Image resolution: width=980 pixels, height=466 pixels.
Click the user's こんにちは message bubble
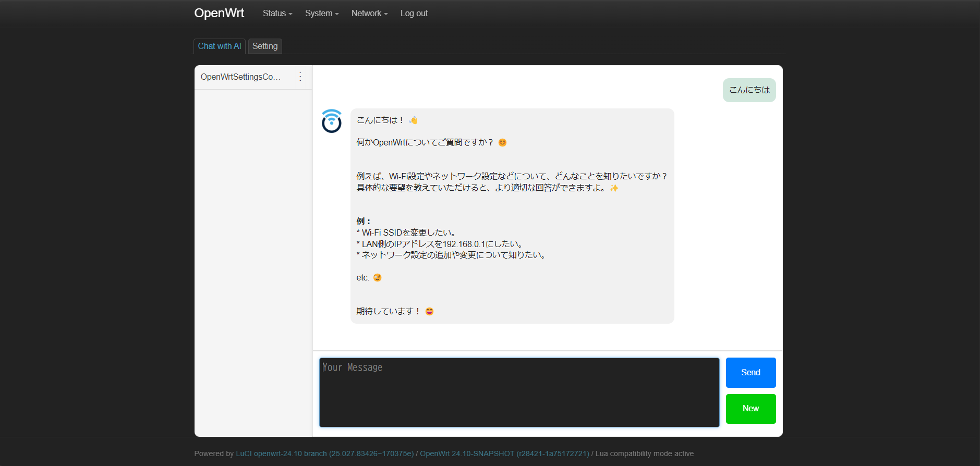[749, 90]
